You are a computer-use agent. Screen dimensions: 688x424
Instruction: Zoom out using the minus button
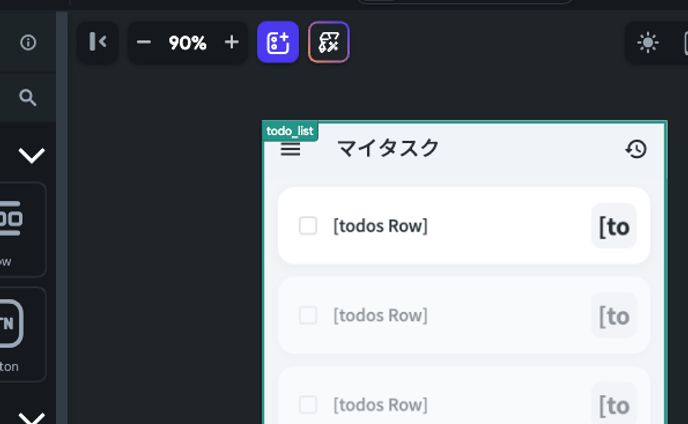click(x=144, y=42)
